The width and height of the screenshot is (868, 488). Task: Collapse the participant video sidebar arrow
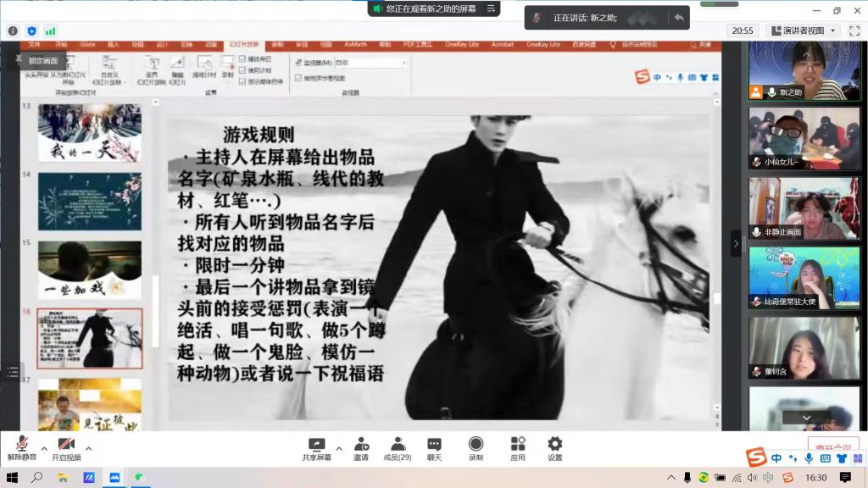click(x=736, y=243)
